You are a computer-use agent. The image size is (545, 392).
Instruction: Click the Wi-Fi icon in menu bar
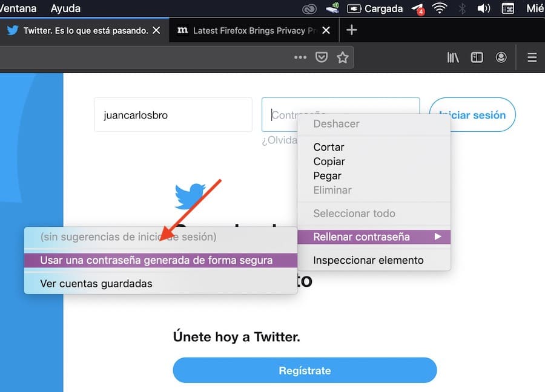439,8
